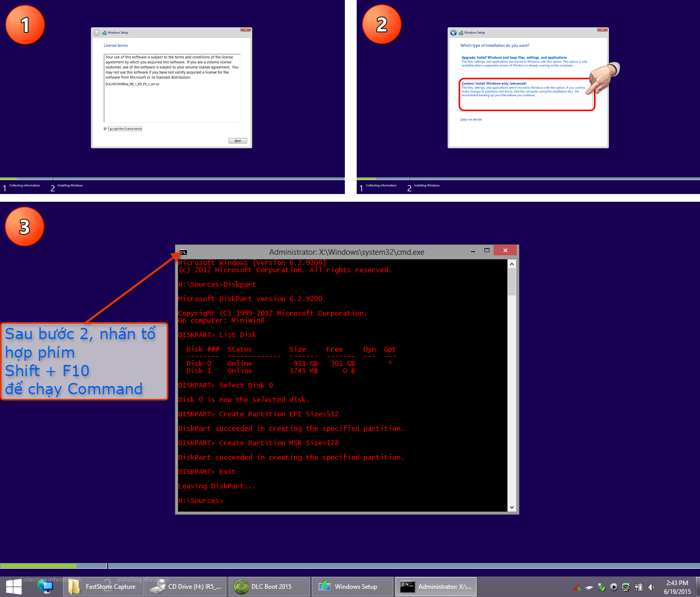This screenshot has width=700, height=597.
Task: Click the clock showing 2:43 PM
Action: click(x=677, y=587)
